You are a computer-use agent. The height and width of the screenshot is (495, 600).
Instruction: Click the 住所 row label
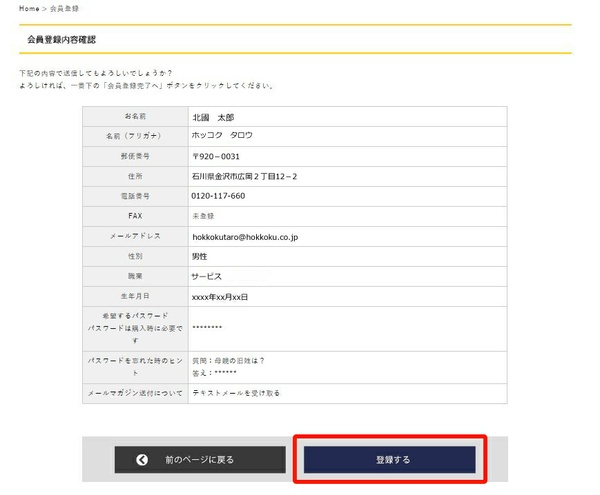point(135,176)
